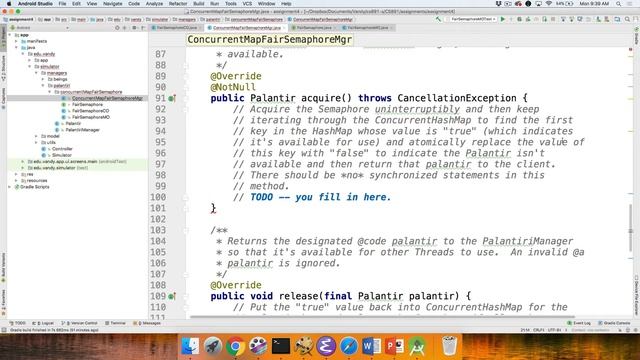Screen dimensions: 640x360
Task: Open the Gradle Console
Action: tap(614, 323)
